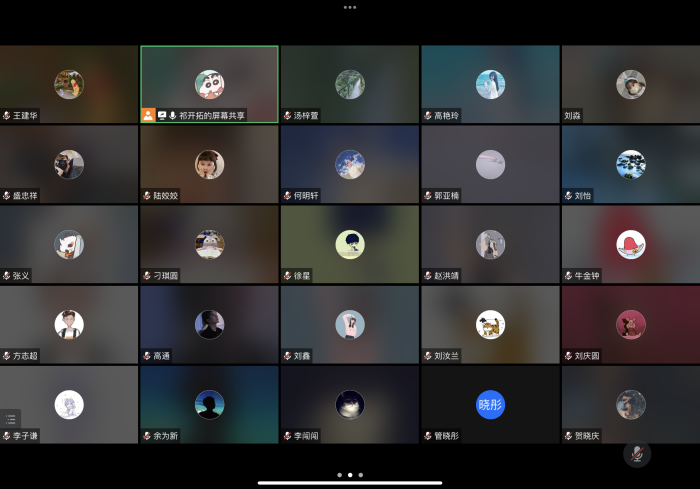
Task: Open 陆姣姣's participant tile
Action: [x=209, y=164]
